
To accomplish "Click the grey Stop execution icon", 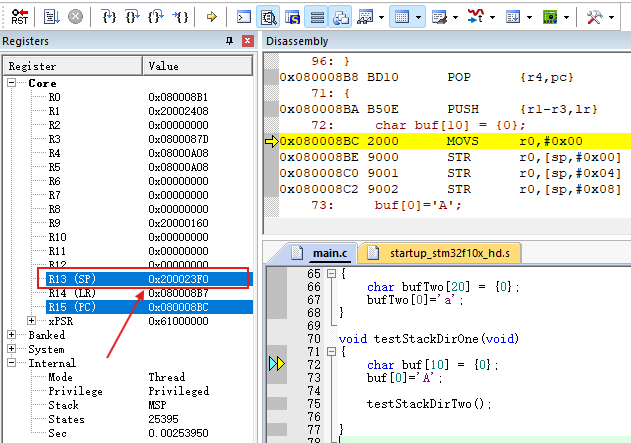I will [x=75, y=17].
